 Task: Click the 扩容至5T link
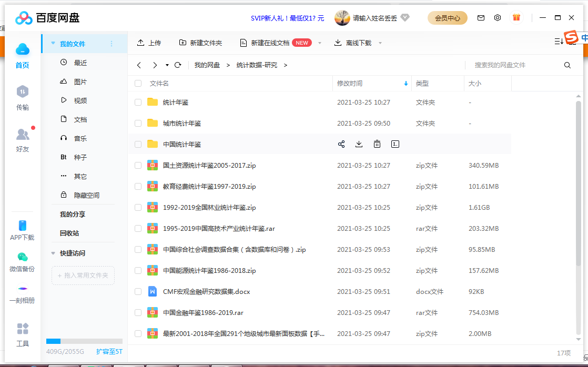tap(109, 352)
